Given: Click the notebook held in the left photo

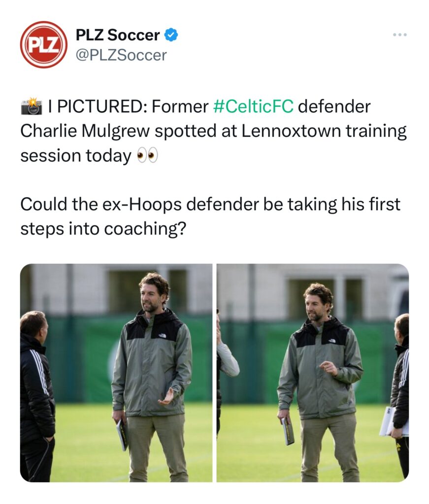Looking at the screenshot, I should click(122, 434).
